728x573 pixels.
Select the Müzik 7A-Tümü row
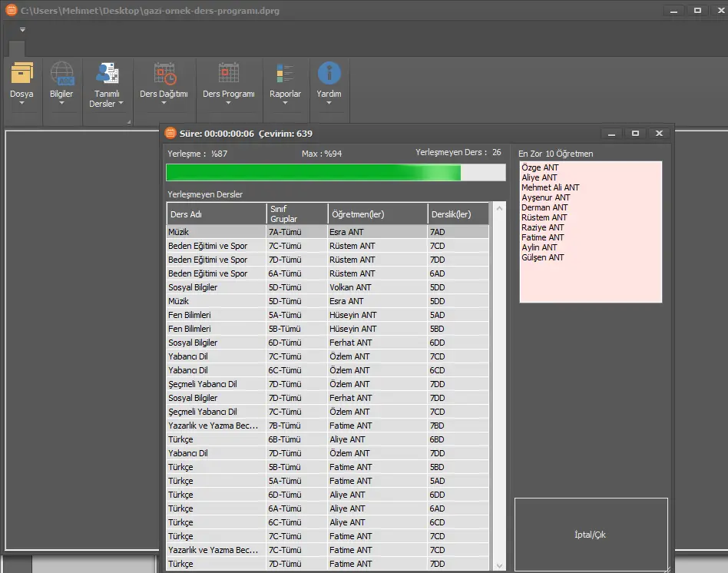(327, 232)
